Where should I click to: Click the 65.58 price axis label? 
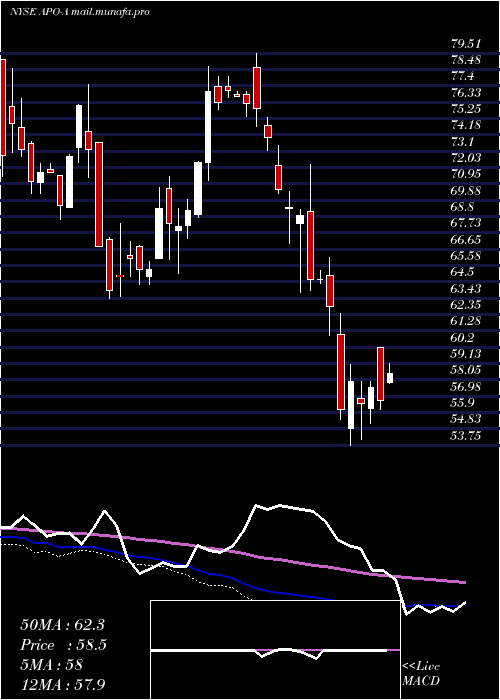point(466,256)
